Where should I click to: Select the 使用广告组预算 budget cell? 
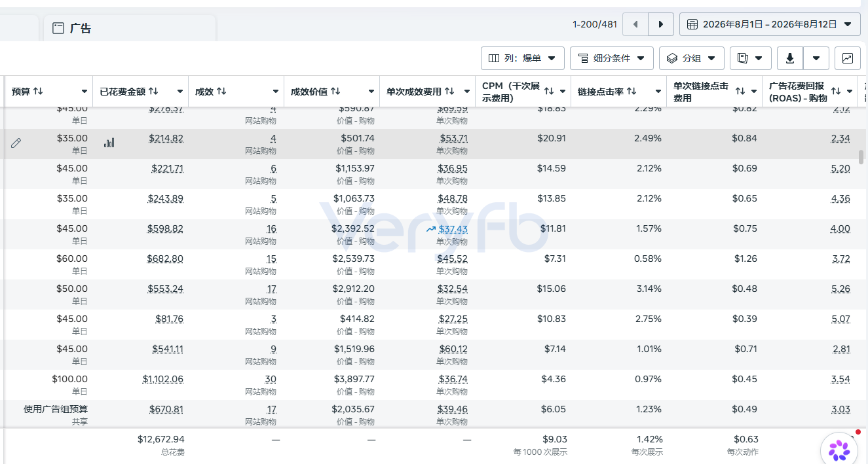pos(56,409)
